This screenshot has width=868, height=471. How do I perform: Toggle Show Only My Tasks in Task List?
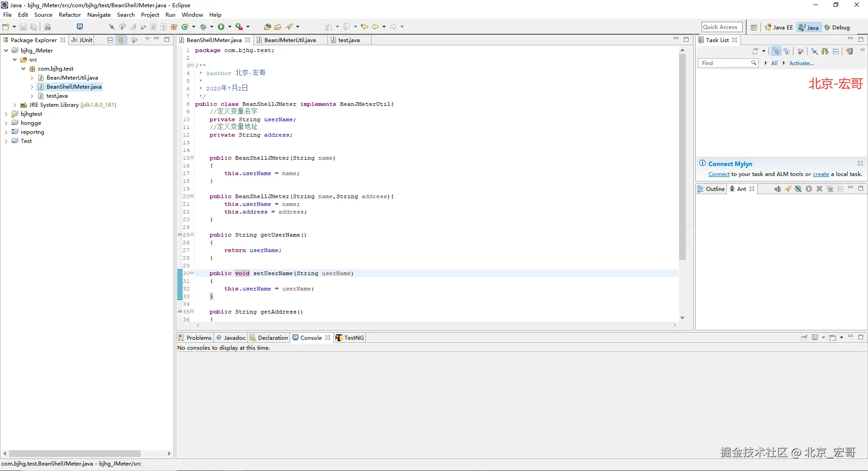(825, 51)
